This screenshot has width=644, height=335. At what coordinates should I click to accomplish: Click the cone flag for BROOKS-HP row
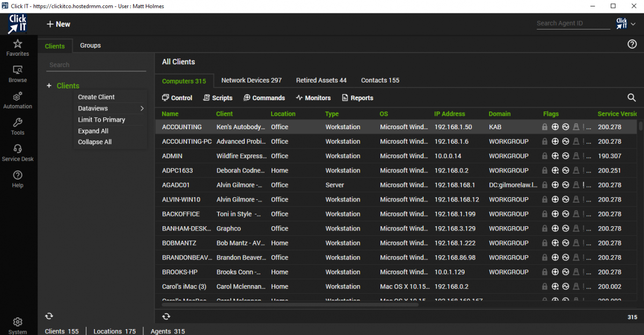576,272
